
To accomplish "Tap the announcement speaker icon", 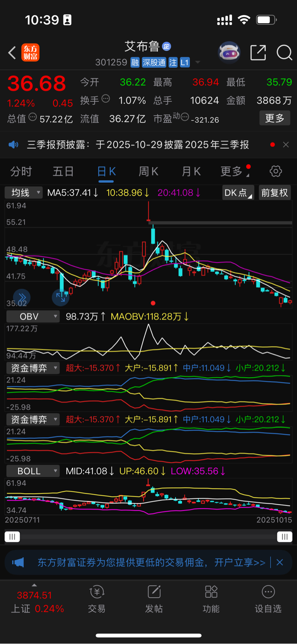I will pyautogui.click(x=14, y=145).
